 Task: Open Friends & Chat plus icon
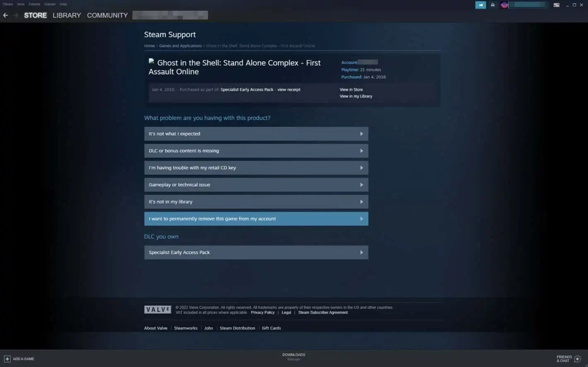[578, 359]
